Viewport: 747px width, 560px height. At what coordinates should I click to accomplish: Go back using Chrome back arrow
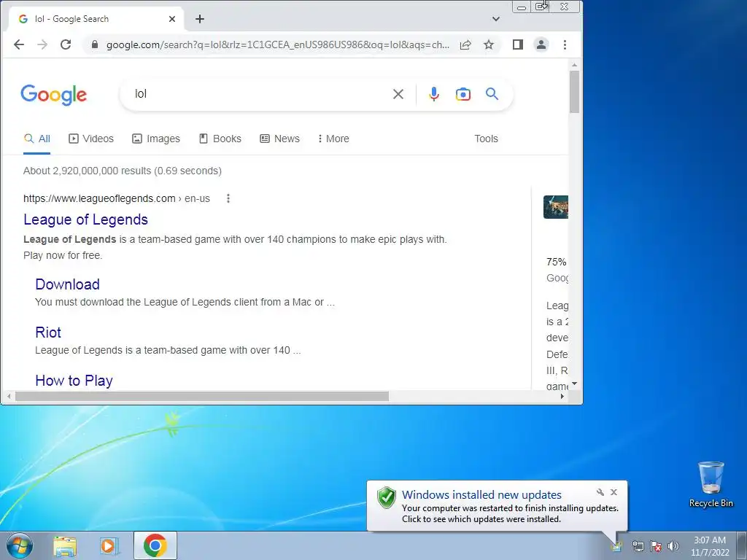click(x=19, y=44)
